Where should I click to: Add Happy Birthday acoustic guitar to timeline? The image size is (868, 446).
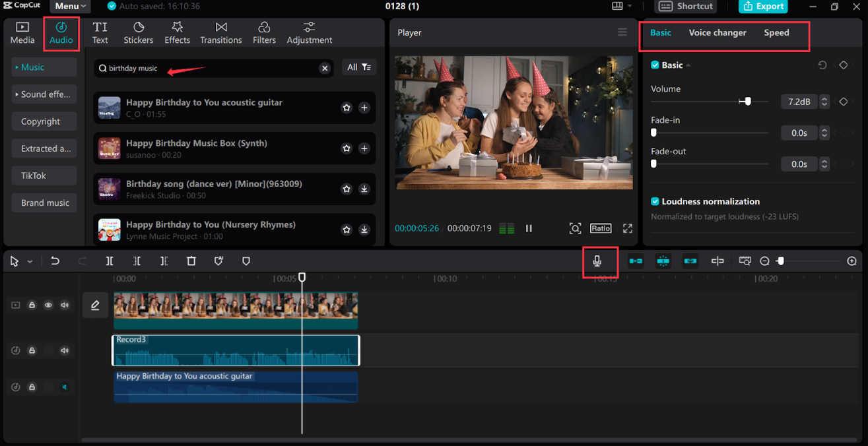(364, 108)
